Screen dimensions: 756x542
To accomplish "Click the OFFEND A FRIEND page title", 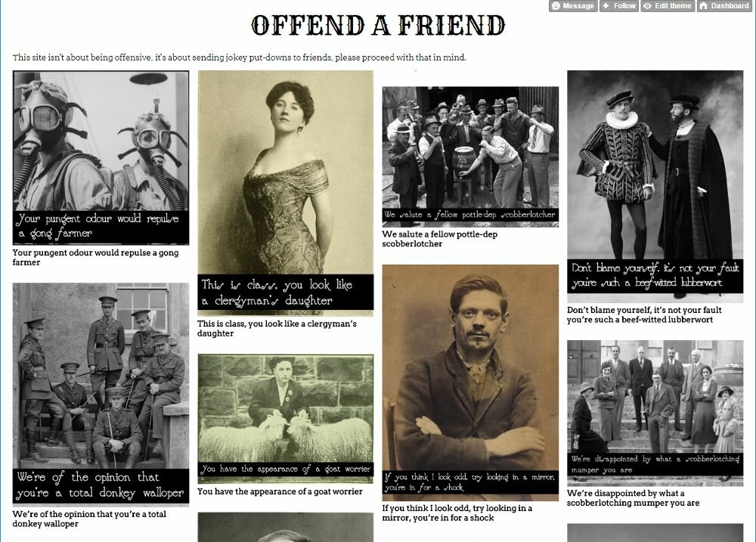I will pos(378,23).
